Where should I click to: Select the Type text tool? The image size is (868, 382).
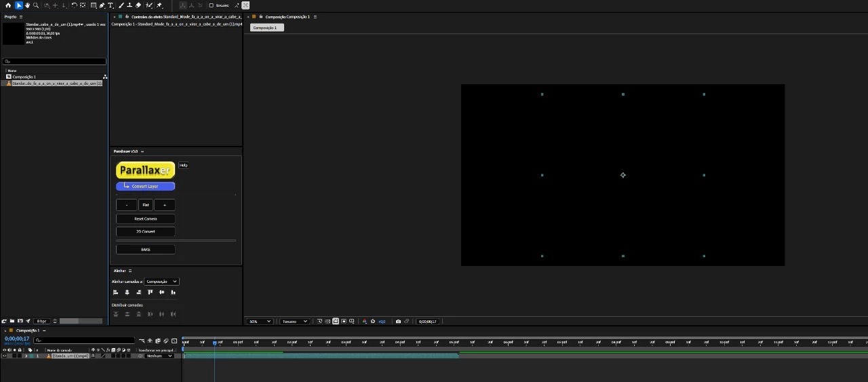[111, 5]
